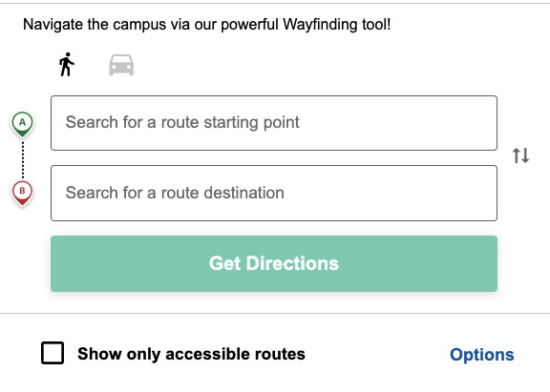
Task: Click the Search for a route destination placeholder
Action: pos(175,193)
